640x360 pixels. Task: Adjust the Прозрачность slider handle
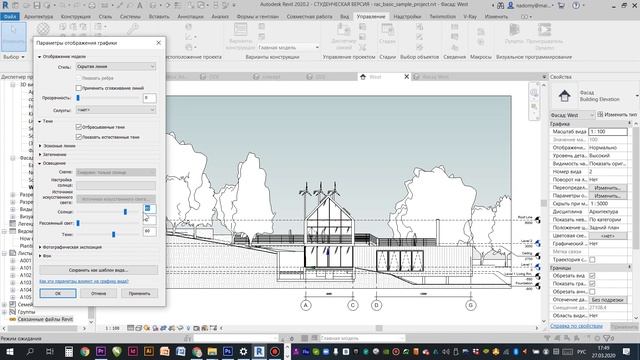[78, 98]
